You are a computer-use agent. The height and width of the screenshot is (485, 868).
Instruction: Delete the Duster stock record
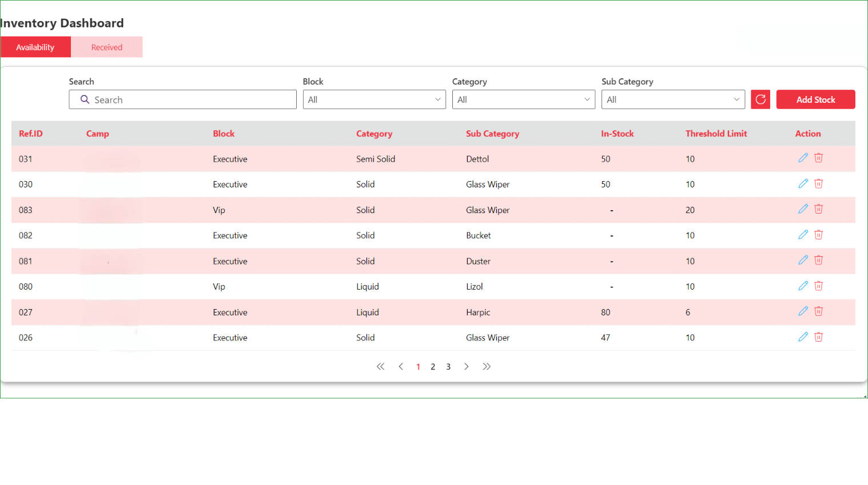[818, 259]
